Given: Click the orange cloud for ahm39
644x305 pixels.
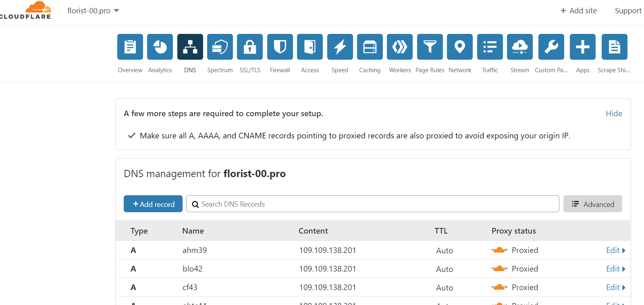Looking at the screenshot, I should (x=500, y=250).
